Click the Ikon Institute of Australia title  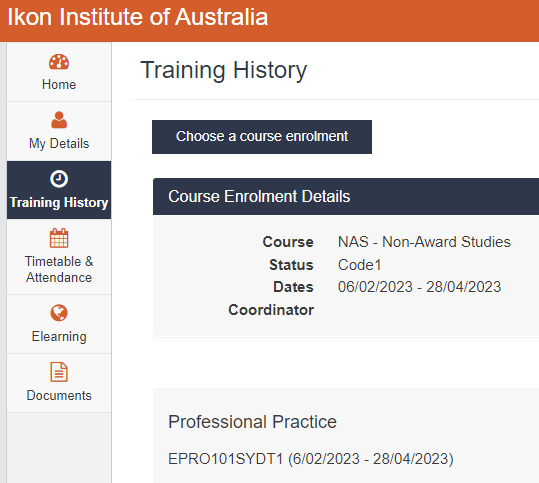click(138, 17)
